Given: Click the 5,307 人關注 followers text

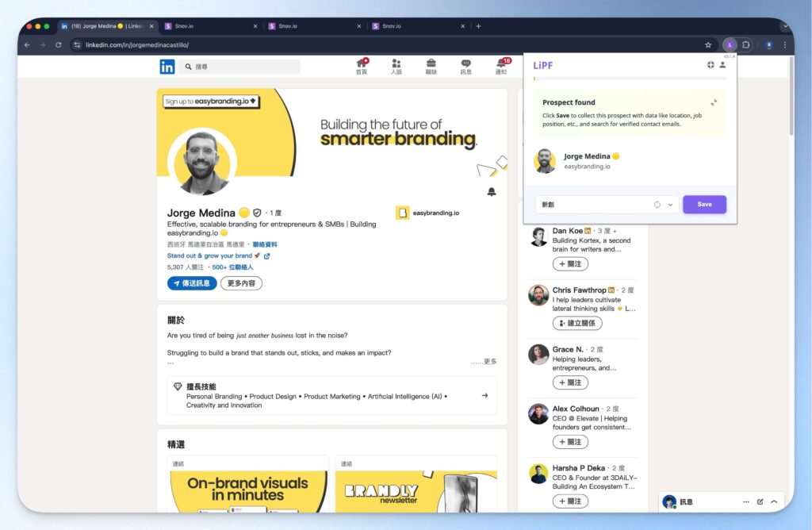Looking at the screenshot, I should pos(186,267).
